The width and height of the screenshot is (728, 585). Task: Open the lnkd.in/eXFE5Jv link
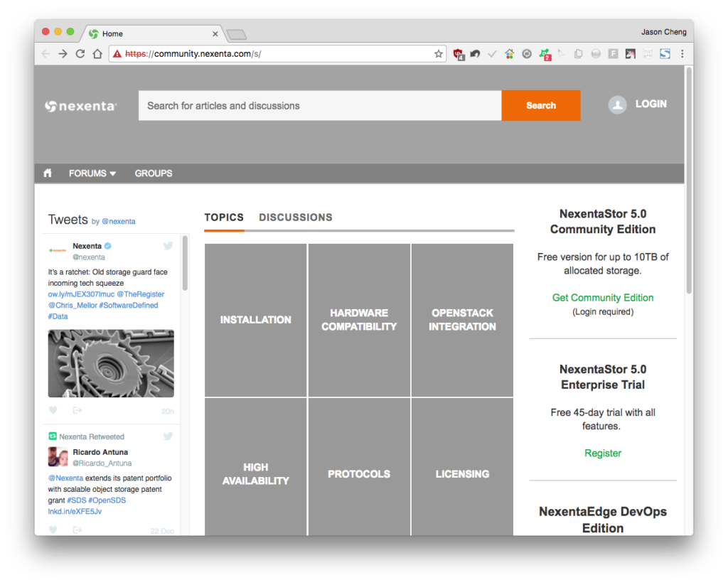[75, 512]
